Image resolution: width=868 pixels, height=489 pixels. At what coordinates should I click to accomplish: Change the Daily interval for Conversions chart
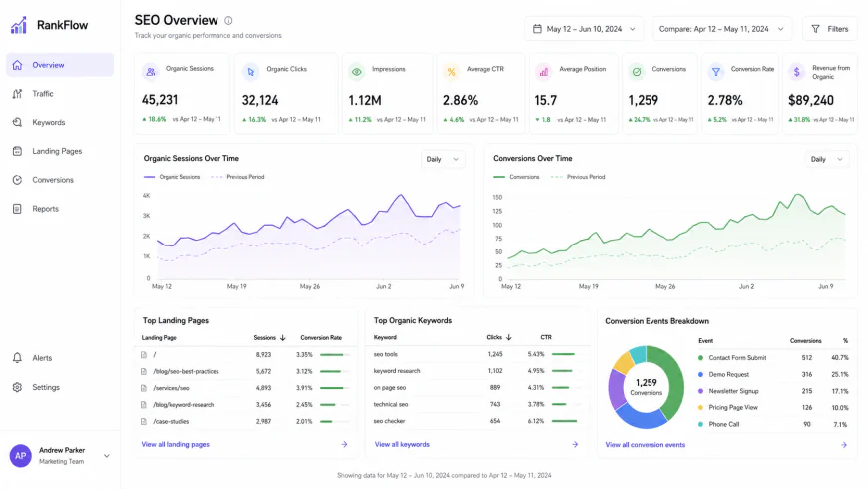[826, 159]
